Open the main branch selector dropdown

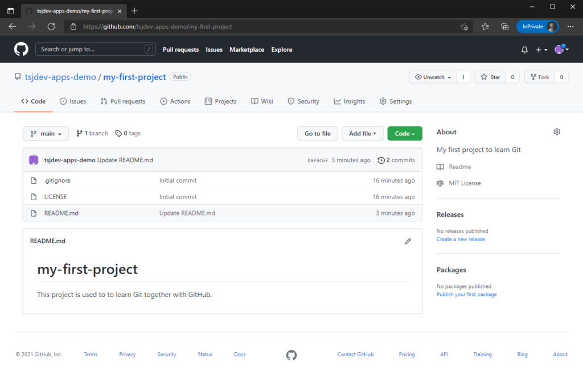click(46, 134)
